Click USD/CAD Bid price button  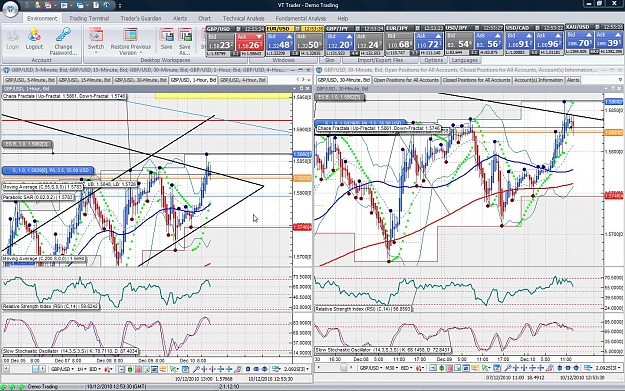tap(519, 41)
